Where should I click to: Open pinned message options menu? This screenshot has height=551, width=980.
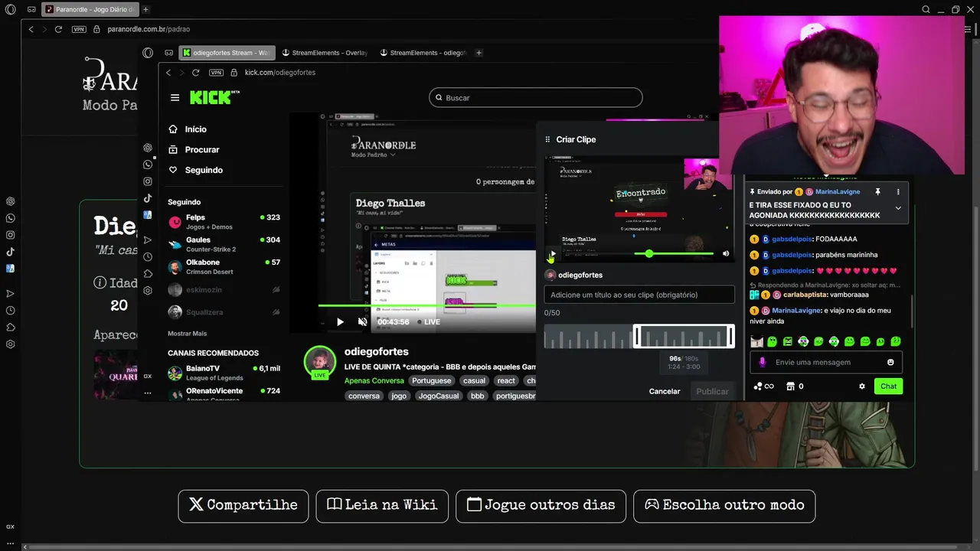pos(898,192)
